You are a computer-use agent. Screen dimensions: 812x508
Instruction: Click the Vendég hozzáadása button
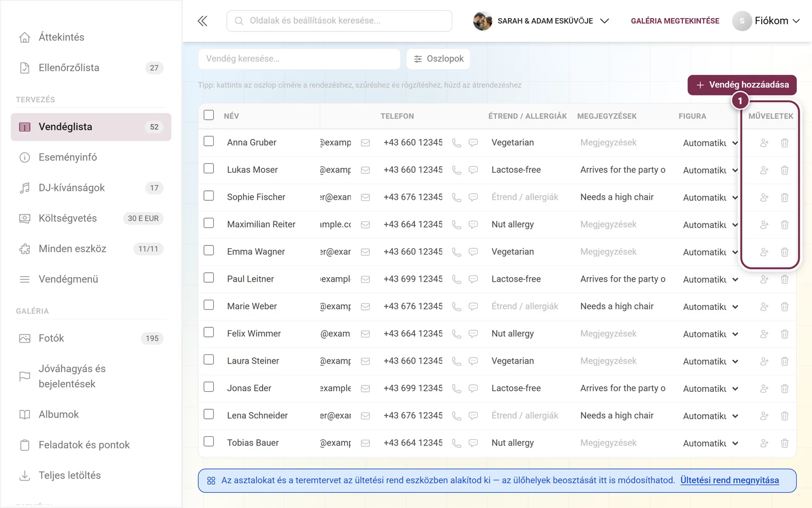click(742, 85)
